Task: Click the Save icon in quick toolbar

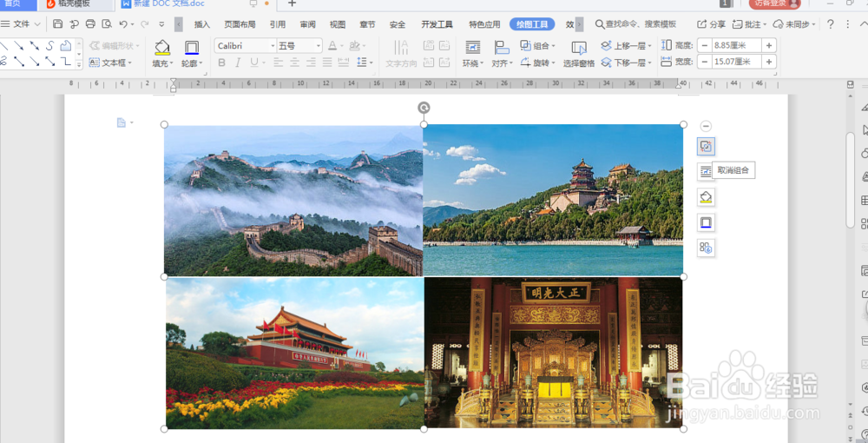Action: pos(57,23)
